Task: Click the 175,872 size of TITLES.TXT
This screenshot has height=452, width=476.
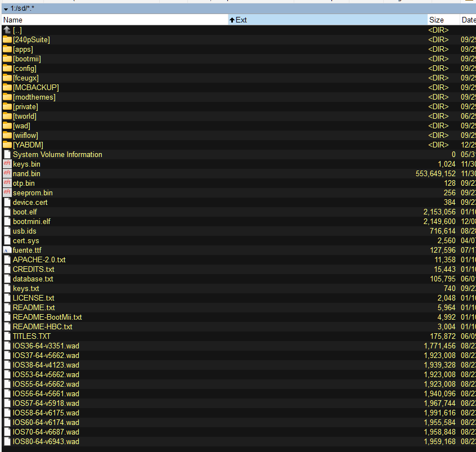Action: 443,336
